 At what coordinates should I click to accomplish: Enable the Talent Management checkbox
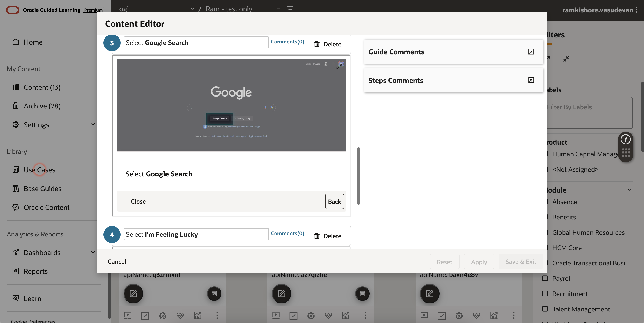click(x=545, y=309)
